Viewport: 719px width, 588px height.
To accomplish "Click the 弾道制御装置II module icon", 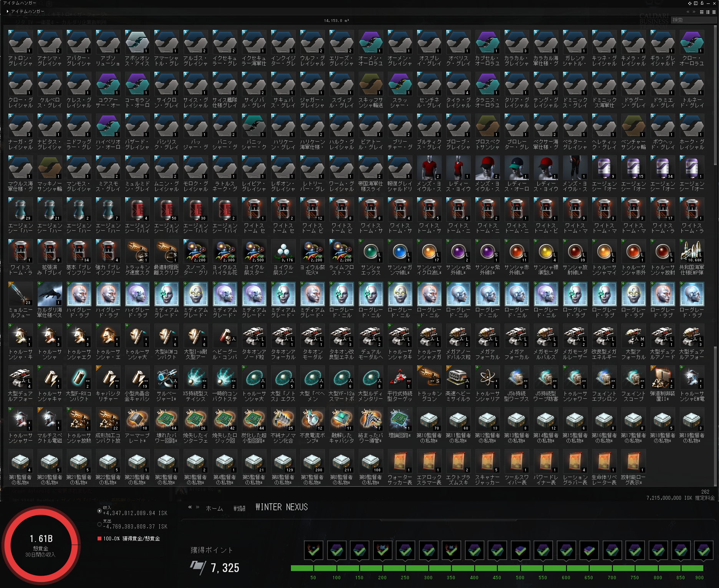I will pos(663,378).
